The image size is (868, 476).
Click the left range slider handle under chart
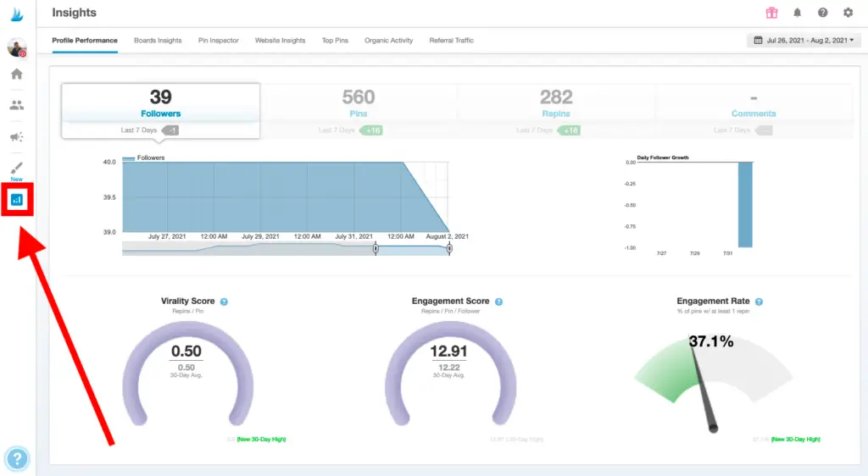[x=376, y=249]
